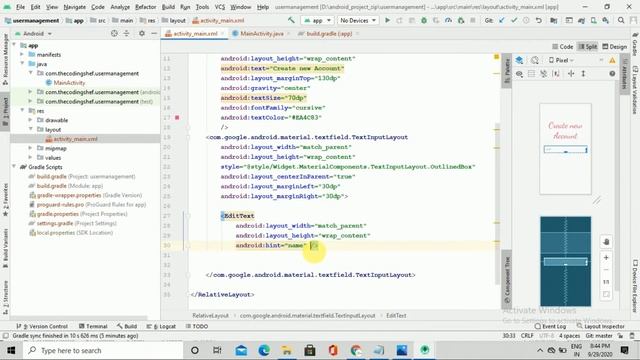Open Windows taskbar search box

tap(104, 350)
